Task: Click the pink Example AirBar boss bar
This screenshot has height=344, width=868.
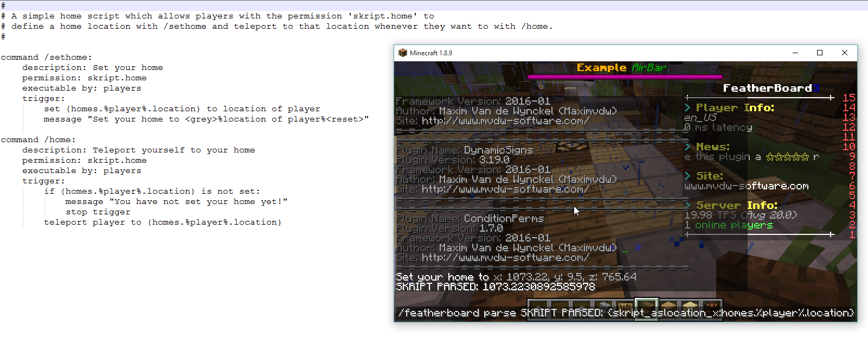Action: pos(625,77)
